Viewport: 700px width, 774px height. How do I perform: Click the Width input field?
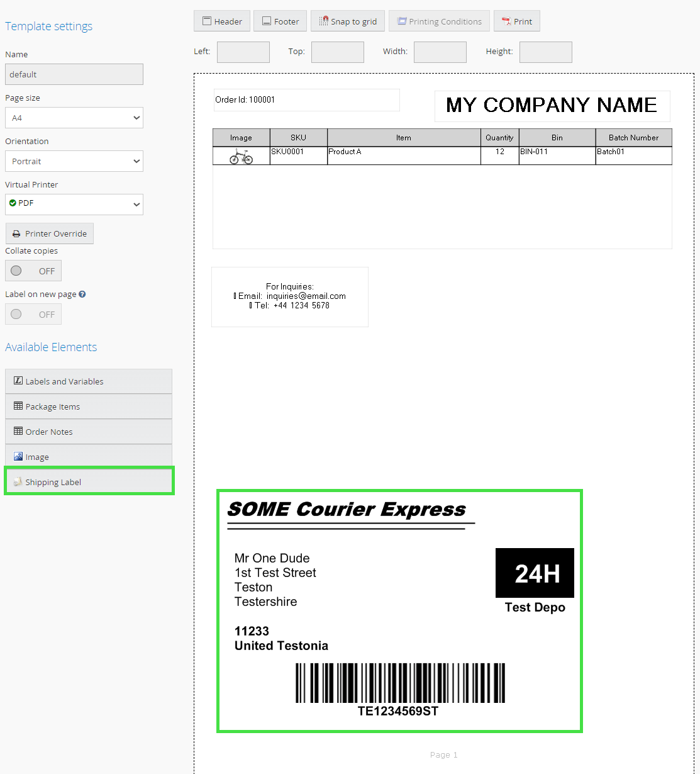coord(440,52)
